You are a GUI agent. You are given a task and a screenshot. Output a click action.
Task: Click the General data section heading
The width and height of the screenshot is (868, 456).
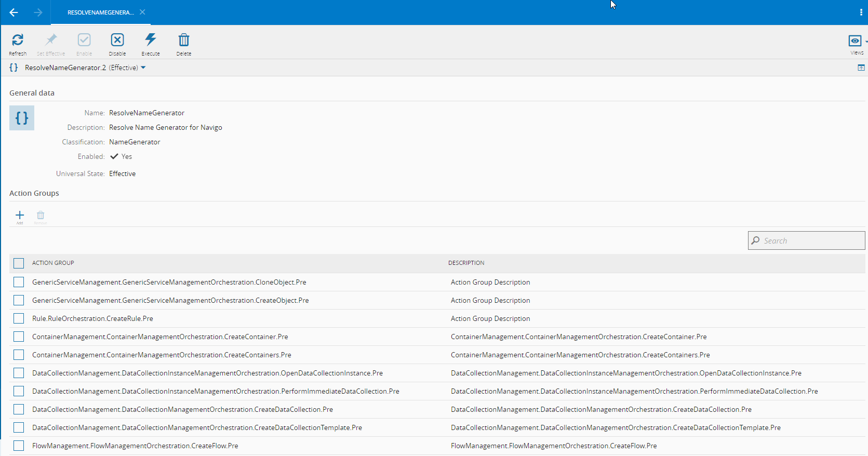pos(32,93)
